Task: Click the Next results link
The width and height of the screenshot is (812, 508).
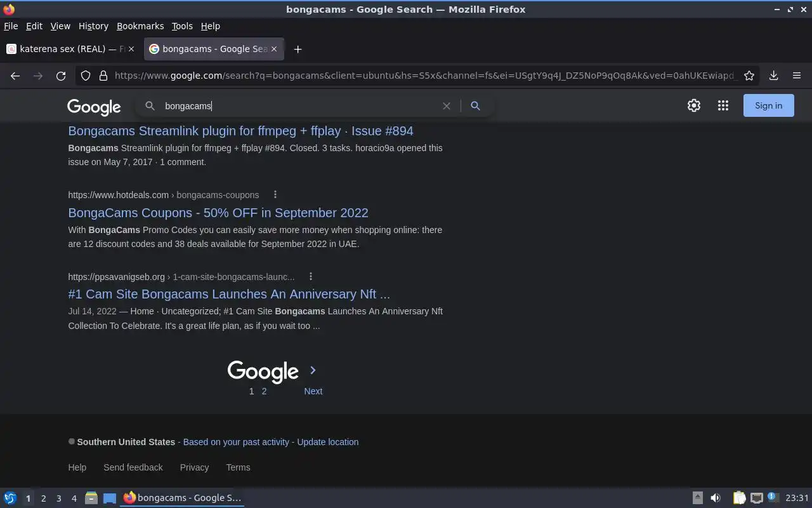Action: pyautogui.click(x=313, y=391)
